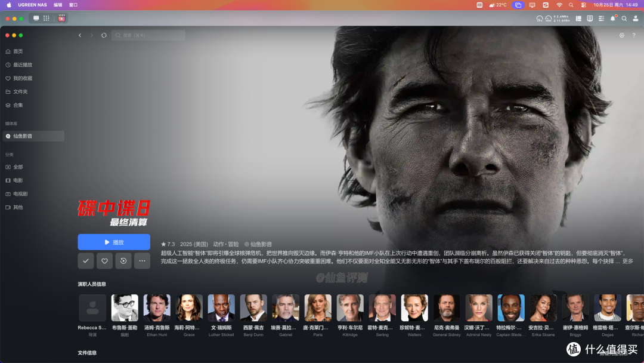This screenshot has height=363, width=644.
Task: Click the CPU usage gauge icon
Action: click(x=539, y=19)
